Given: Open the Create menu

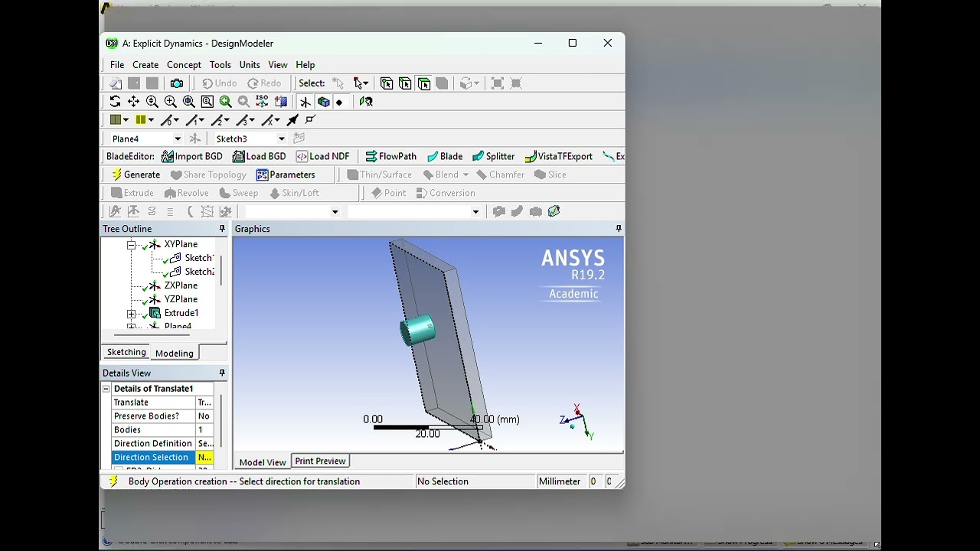Looking at the screenshot, I should pyautogui.click(x=145, y=65).
